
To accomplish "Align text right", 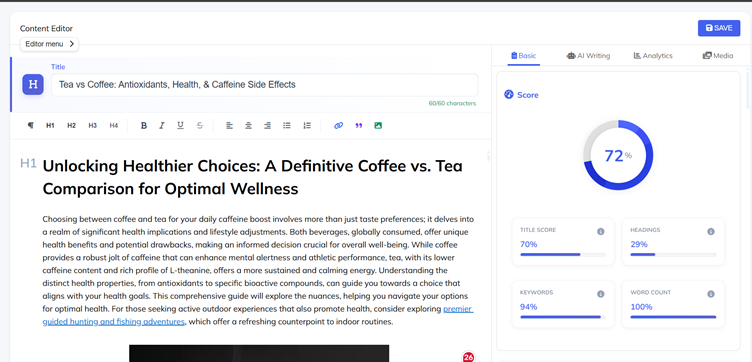I will [x=267, y=126].
